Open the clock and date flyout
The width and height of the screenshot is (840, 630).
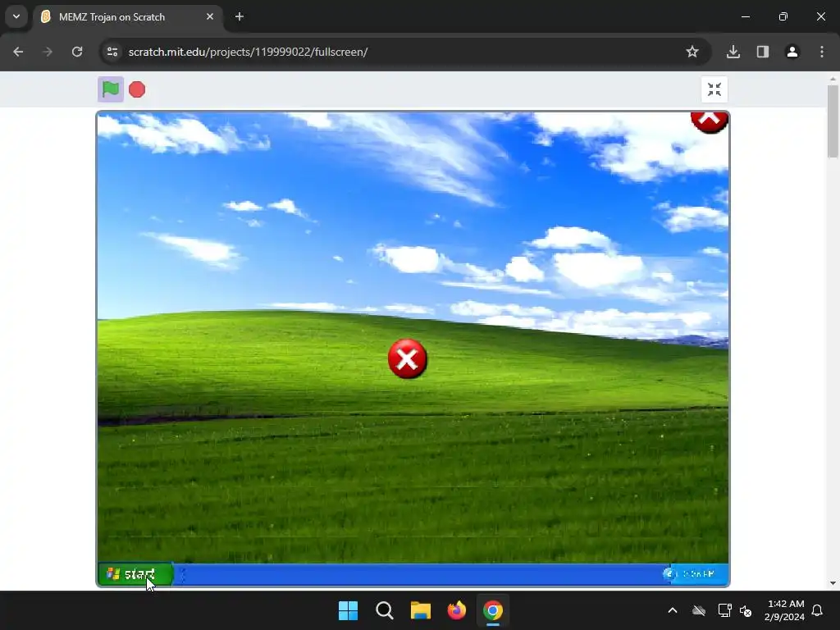click(785, 610)
